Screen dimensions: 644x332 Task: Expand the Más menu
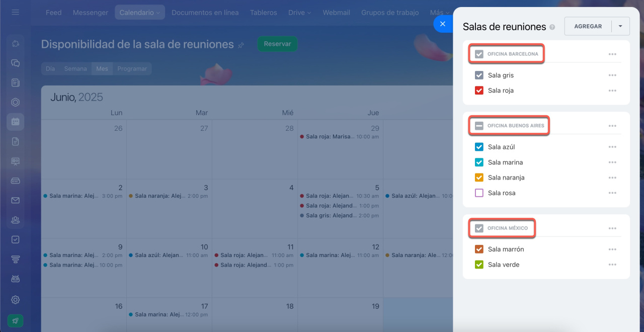point(440,13)
